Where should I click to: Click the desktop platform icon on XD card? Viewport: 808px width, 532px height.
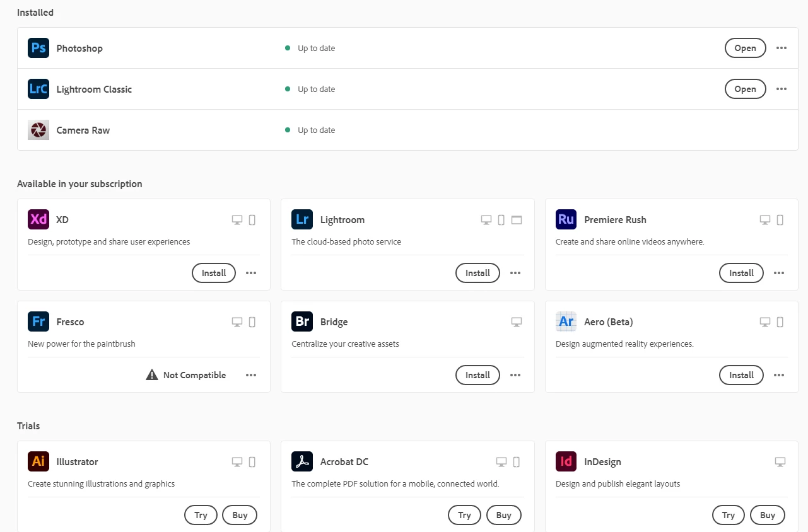tap(237, 220)
